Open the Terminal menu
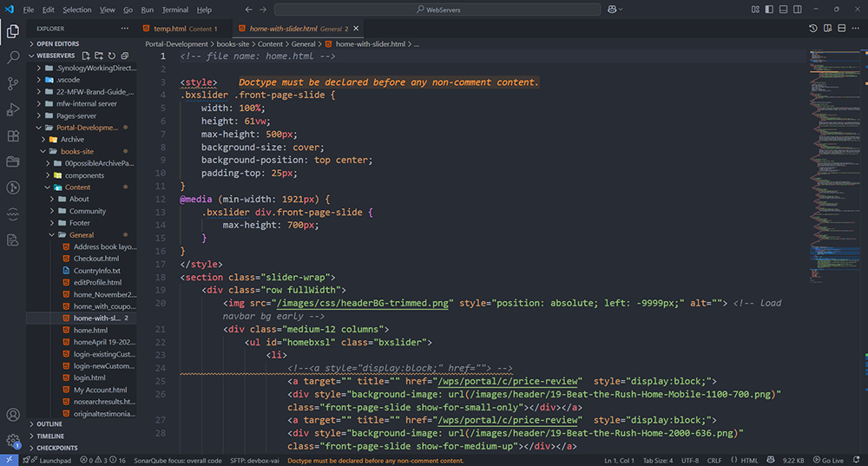Screen dimensions: 868x466 tap(175, 10)
